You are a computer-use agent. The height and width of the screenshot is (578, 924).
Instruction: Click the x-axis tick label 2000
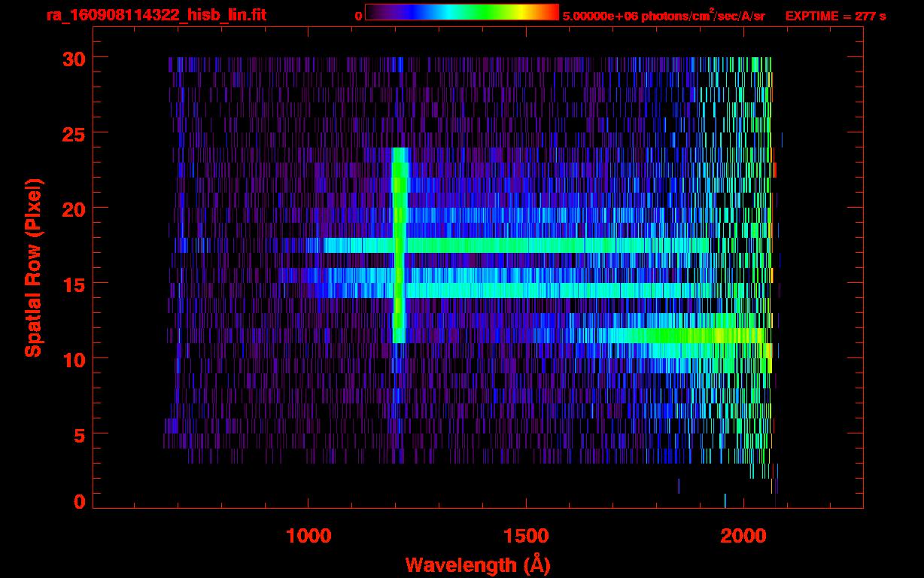pyautogui.click(x=743, y=536)
